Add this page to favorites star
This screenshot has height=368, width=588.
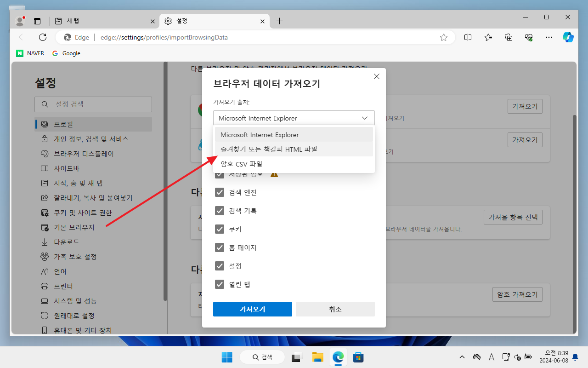[x=444, y=37]
